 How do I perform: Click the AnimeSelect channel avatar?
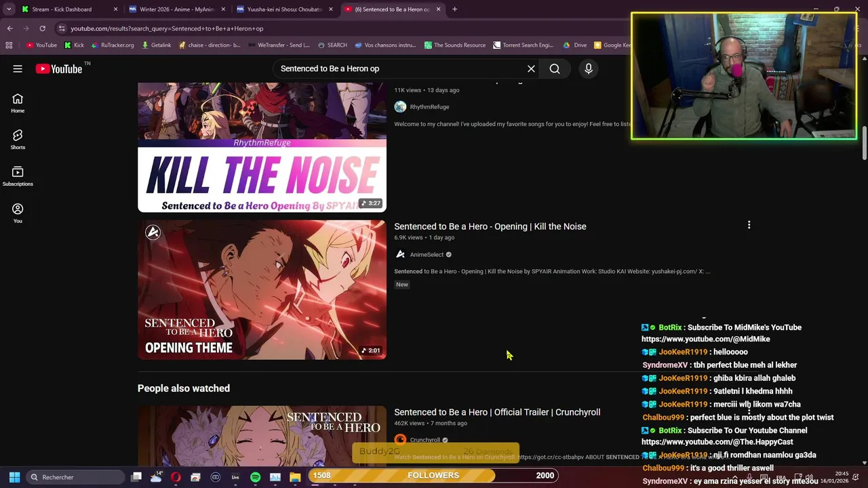400,254
